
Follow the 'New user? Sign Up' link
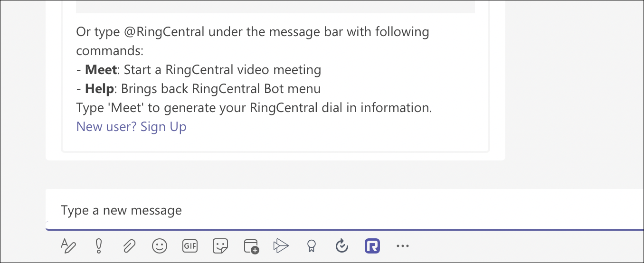pyautogui.click(x=131, y=127)
